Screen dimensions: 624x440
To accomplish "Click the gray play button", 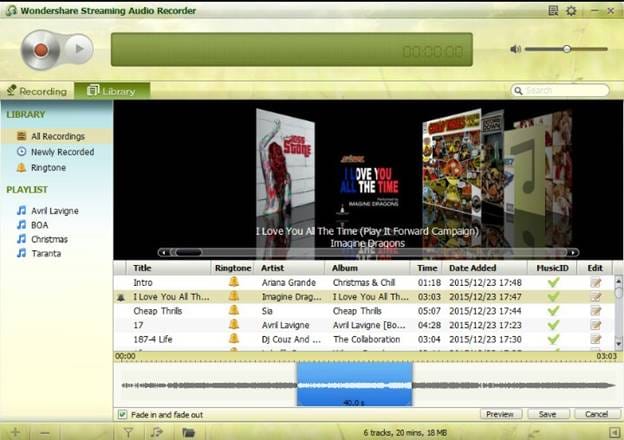I will coord(79,49).
